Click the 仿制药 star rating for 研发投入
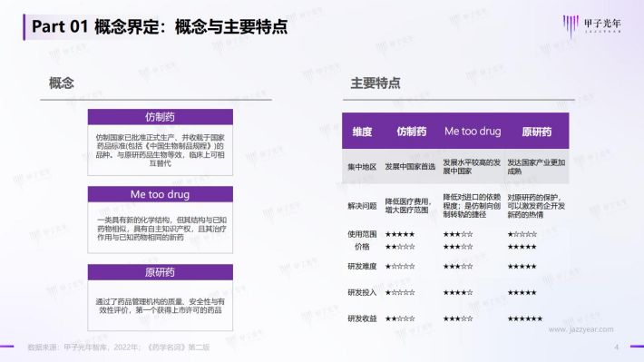 click(x=400, y=293)
